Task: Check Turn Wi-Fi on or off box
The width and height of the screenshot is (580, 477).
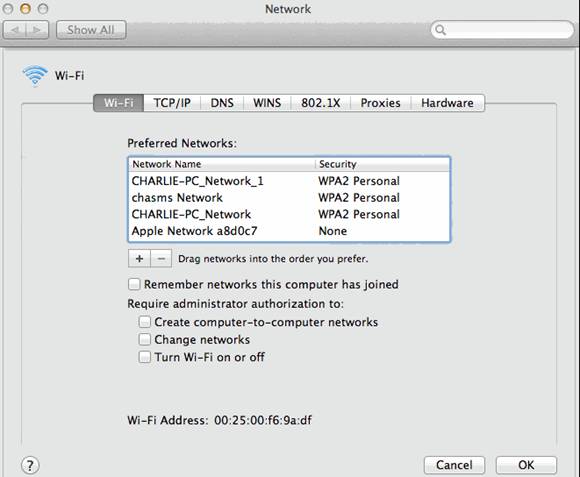Action: click(144, 357)
